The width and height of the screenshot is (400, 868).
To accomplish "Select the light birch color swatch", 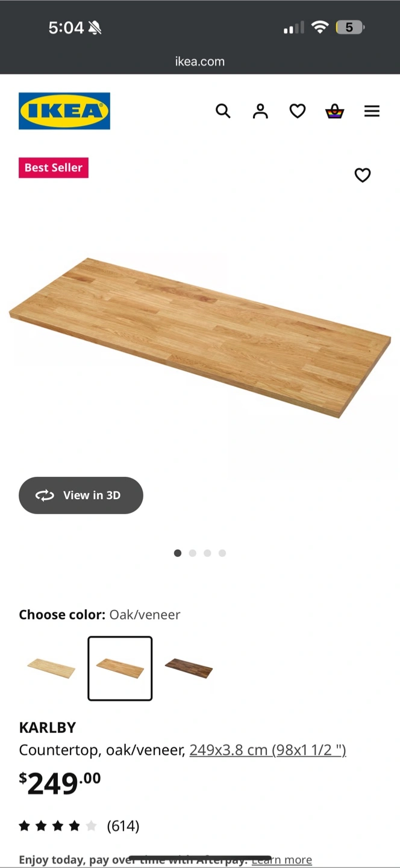I will click(x=51, y=668).
